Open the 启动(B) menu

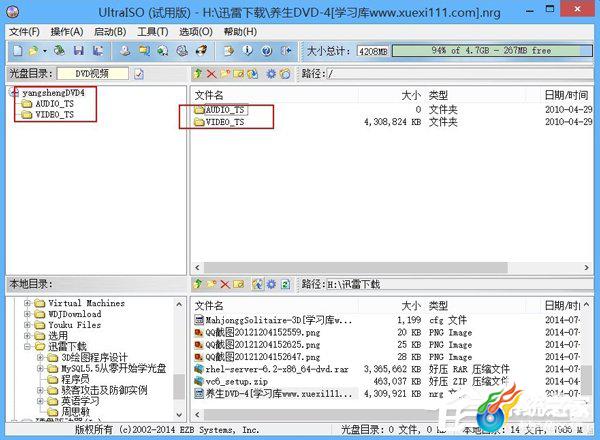(110, 32)
